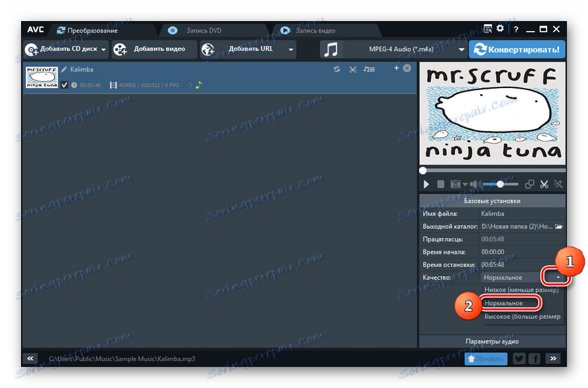Screen dimensions: 588x388
Task: Click the album art preview image
Action: click(492, 114)
